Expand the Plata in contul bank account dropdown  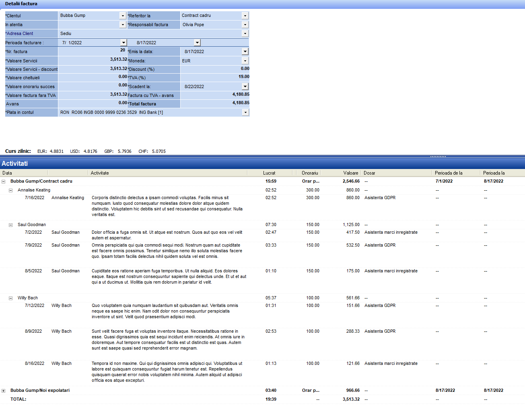245,113
